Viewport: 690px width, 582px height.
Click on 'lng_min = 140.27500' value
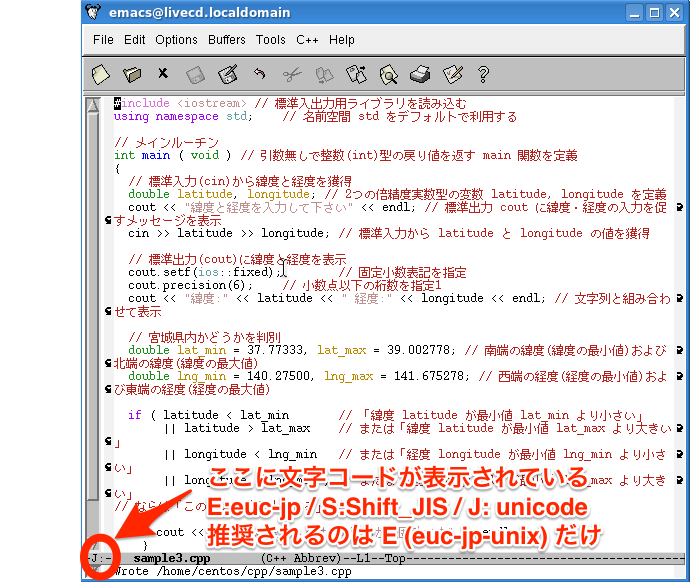[244, 376]
